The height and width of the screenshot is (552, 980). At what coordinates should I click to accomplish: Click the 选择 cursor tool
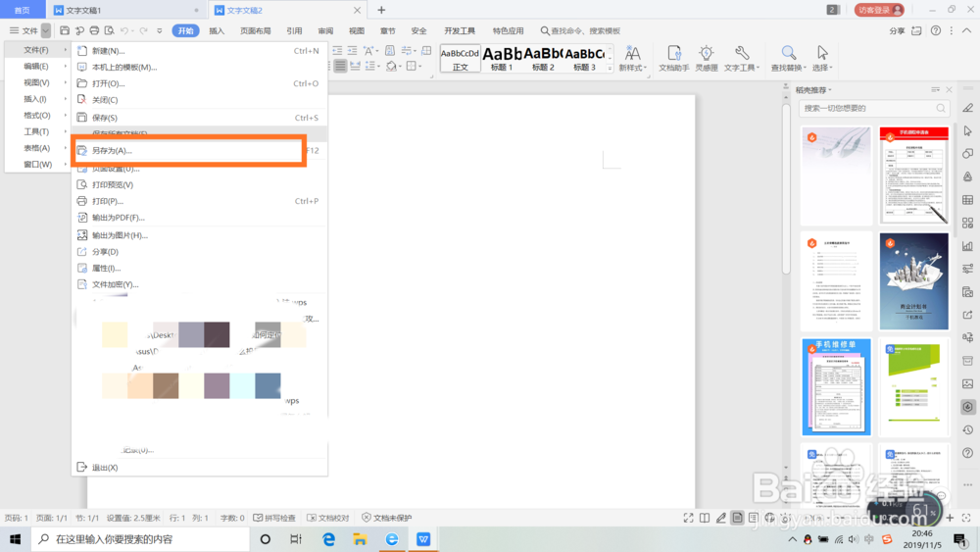pyautogui.click(x=822, y=58)
